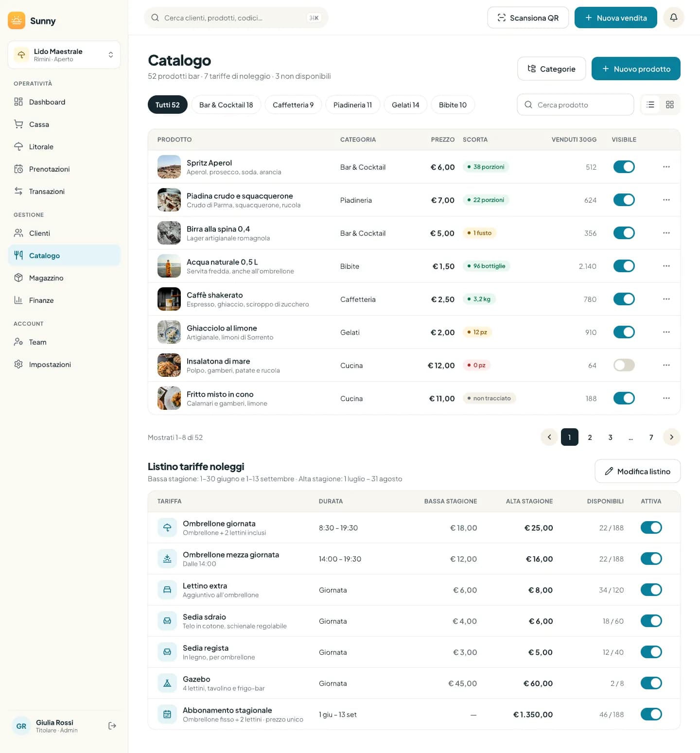The image size is (700, 753).
Task: Disable the Abbonamento stagionale tariff
Action: point(651,714)
